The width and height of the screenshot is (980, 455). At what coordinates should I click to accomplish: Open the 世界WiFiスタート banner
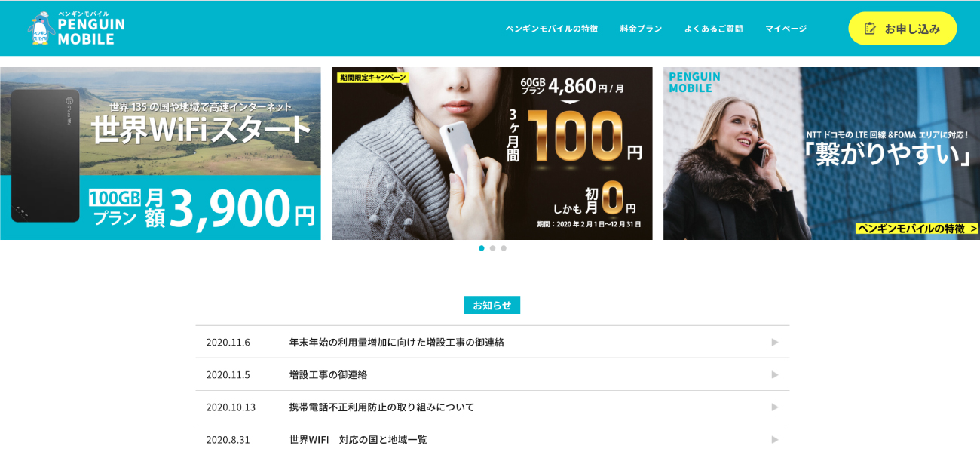tap(160, 153)
